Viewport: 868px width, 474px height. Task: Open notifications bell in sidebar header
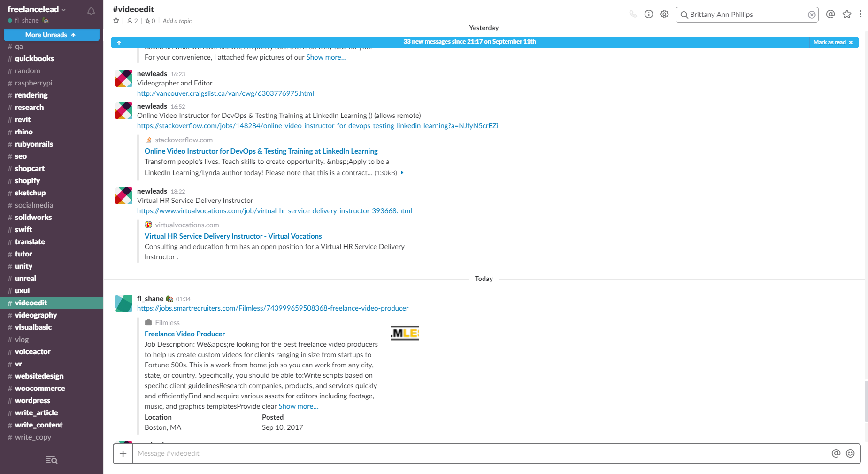(x=91, y=10)
